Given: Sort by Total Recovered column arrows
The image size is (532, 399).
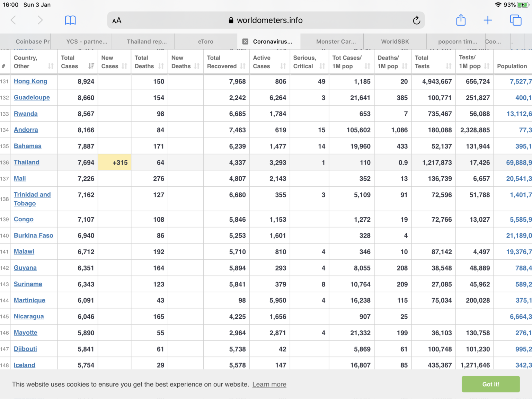Looking at the screenshot, I should pos(242,66).
